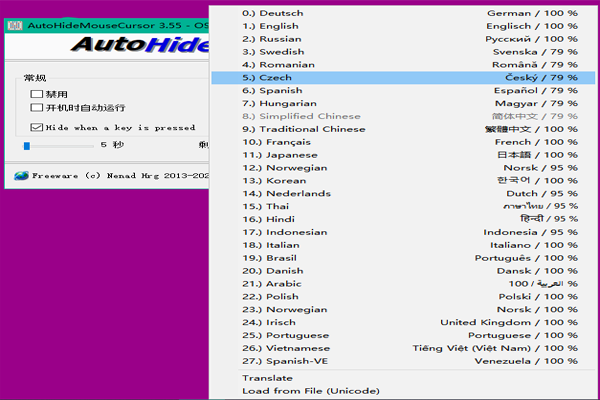600x400 pixels.
Task: Switch to 16.) Hindi language
Action: [403, 219]
